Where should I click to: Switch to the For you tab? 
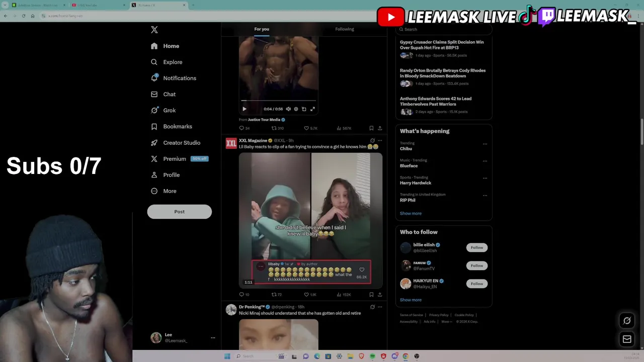tap(262, 29)
